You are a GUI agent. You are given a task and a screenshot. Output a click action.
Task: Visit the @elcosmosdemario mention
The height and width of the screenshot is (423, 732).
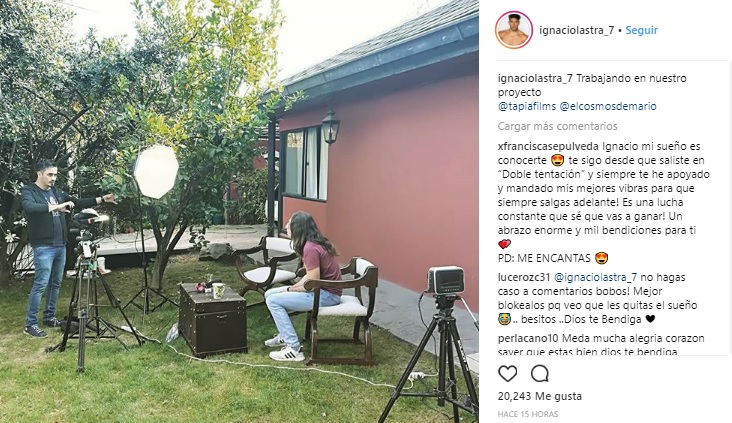coord(608,106)
